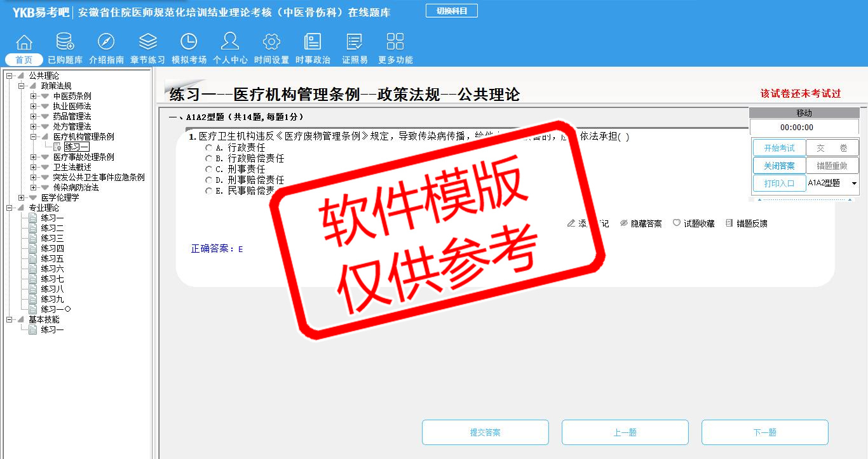Go to next question with 下一题
The image size is (868, 459).
click(x=764, y=432)
